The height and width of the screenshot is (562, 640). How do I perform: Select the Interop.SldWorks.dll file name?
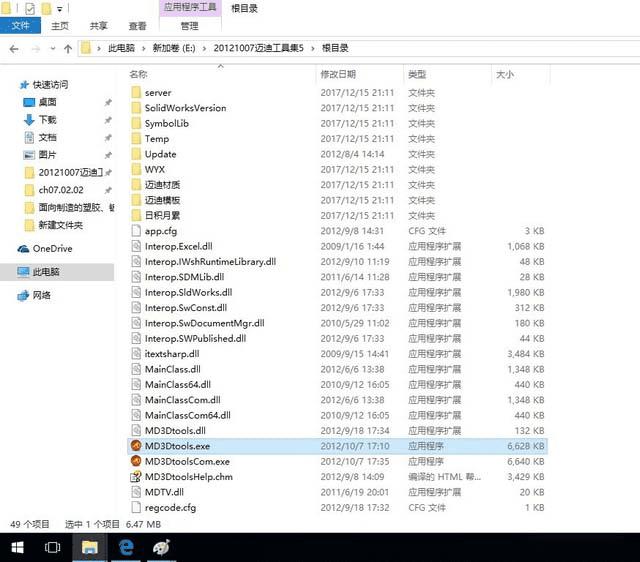[189, 292]
